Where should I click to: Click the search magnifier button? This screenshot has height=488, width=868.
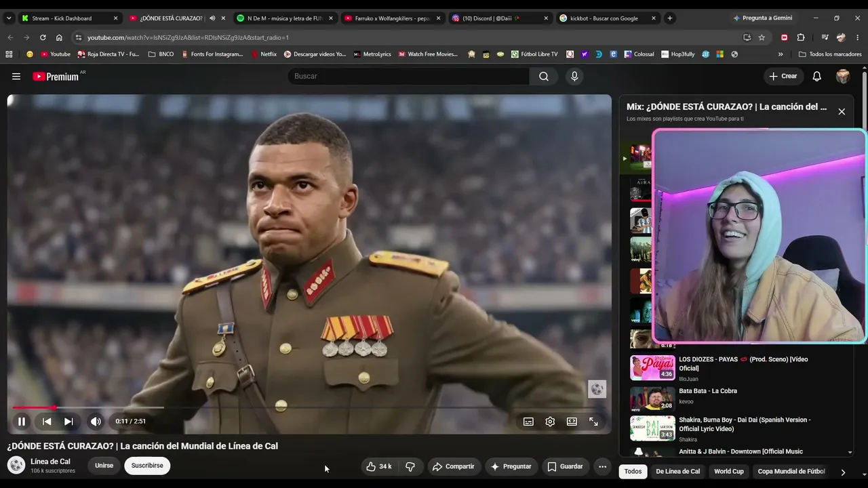(x=544, y=77)
